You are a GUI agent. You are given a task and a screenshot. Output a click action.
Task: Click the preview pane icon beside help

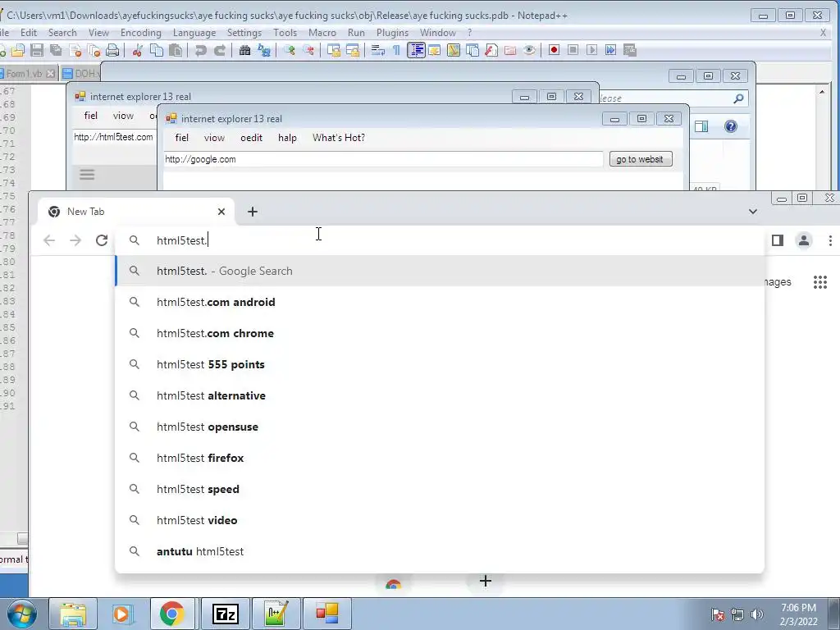click(x=701, y=126)
